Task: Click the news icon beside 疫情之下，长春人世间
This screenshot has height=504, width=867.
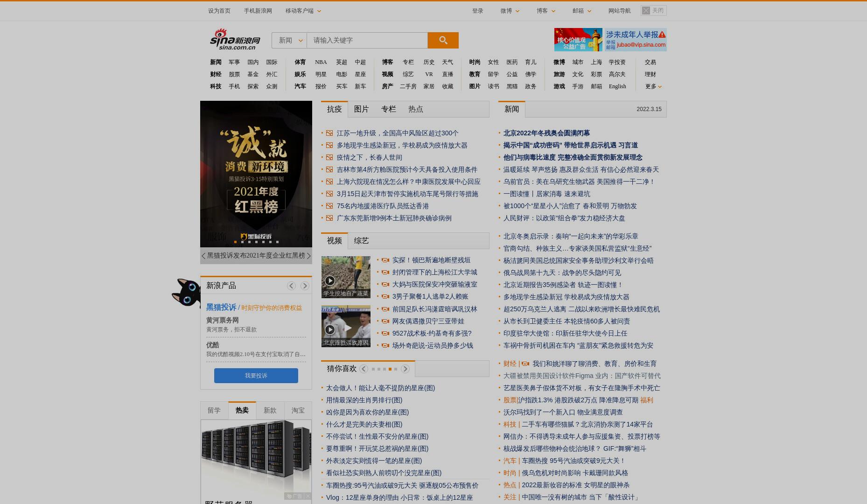Action: (329, 158)
